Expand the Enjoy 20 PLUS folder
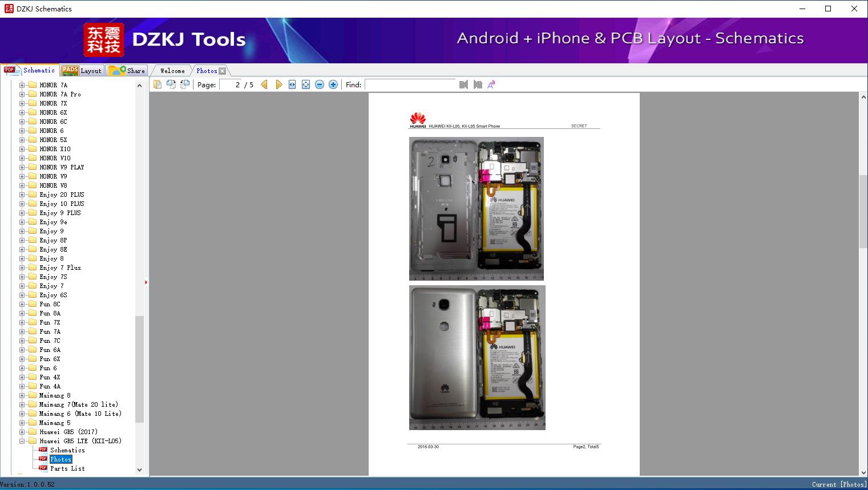868x490 pixels. tap(22, 195)
